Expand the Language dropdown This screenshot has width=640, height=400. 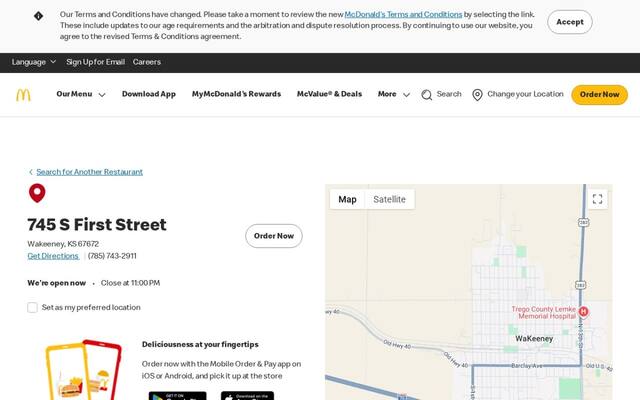pos(33,62)
